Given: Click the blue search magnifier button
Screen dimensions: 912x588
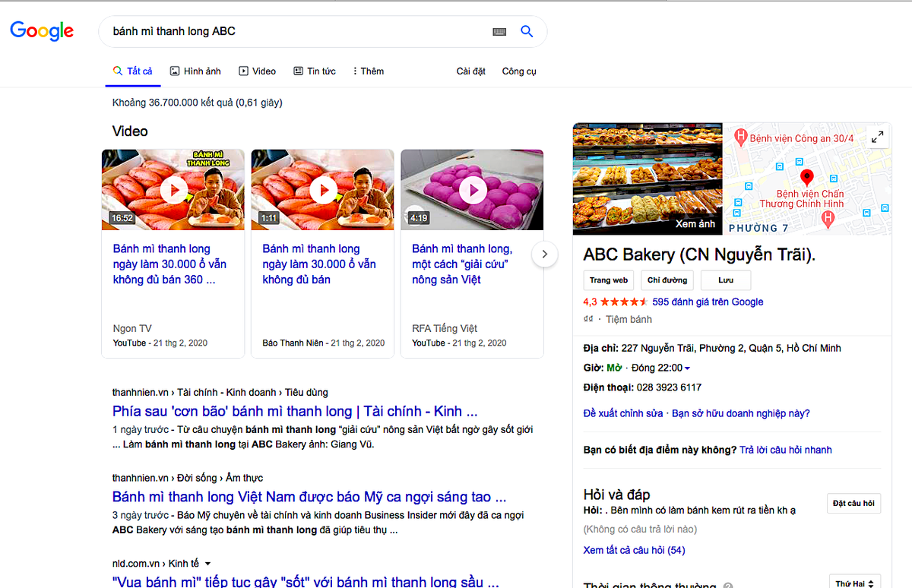Looking at the screenshot, I should pos(527,32).
